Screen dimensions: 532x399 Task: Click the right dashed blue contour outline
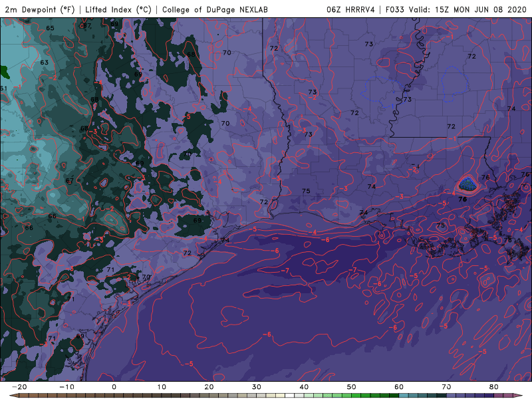point(455,84)
